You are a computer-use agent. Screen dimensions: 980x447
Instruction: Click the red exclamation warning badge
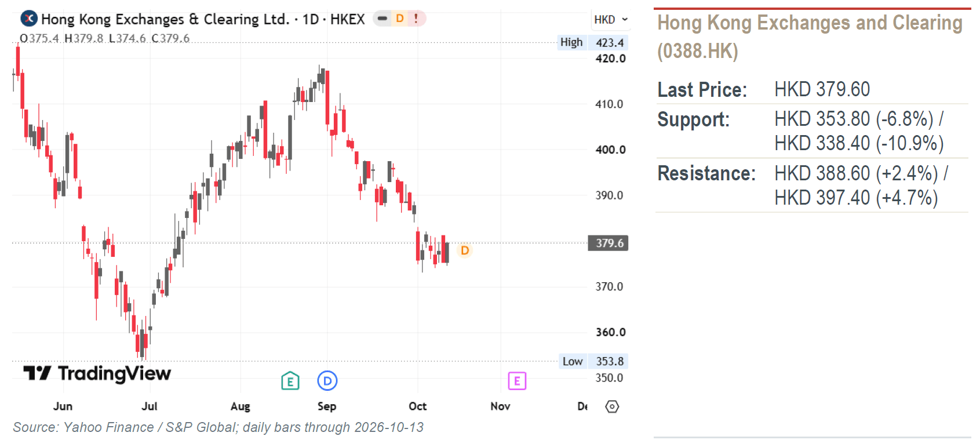tap(416, 19)
